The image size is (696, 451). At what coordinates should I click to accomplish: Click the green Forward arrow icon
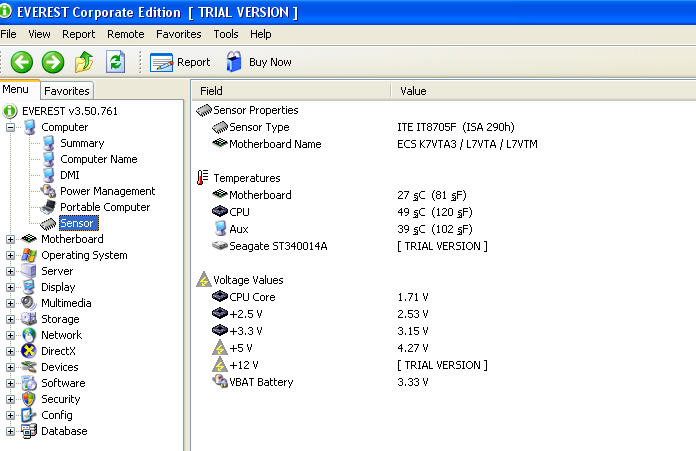53,62
